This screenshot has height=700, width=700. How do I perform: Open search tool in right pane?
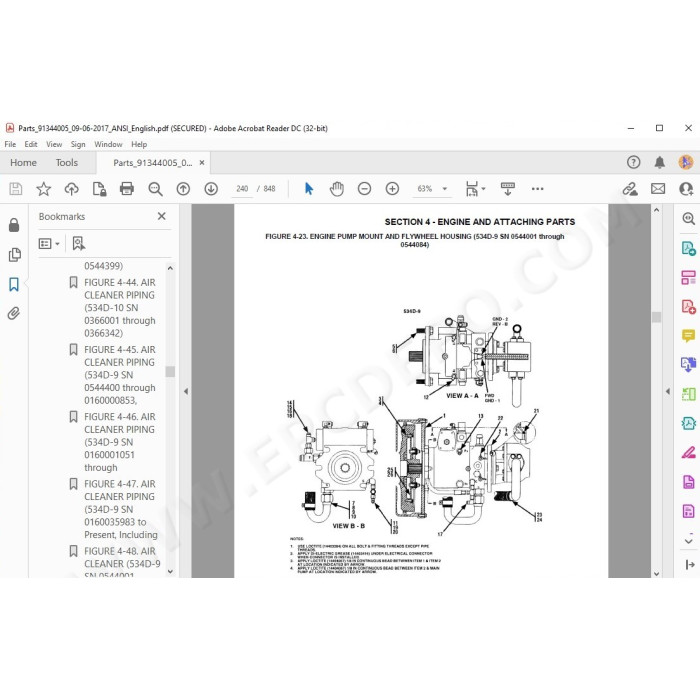[688, 218]
